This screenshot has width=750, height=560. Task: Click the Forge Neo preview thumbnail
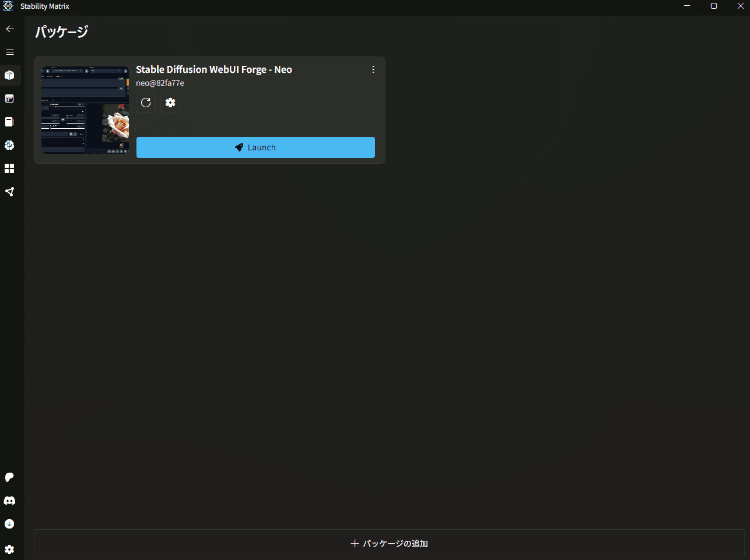(85, 110)
